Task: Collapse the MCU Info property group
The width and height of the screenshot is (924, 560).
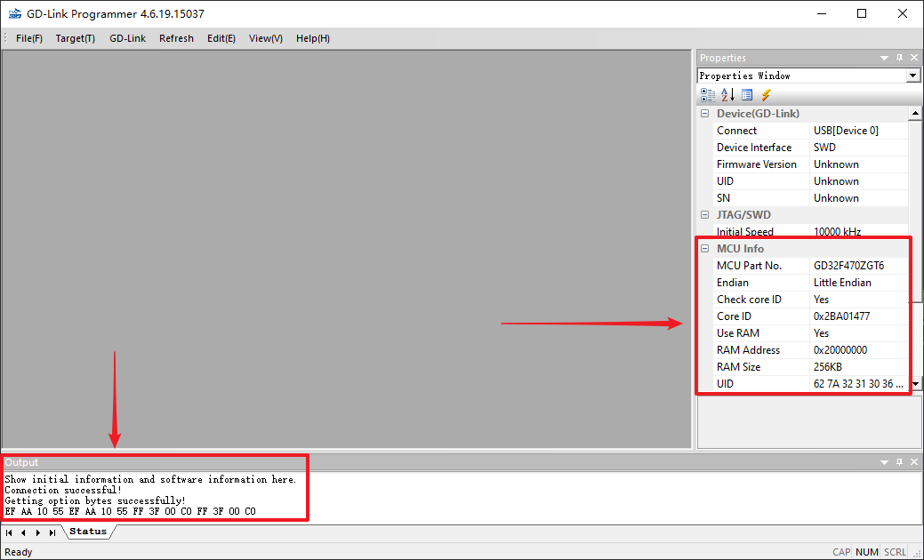Action: coord(705,249)
